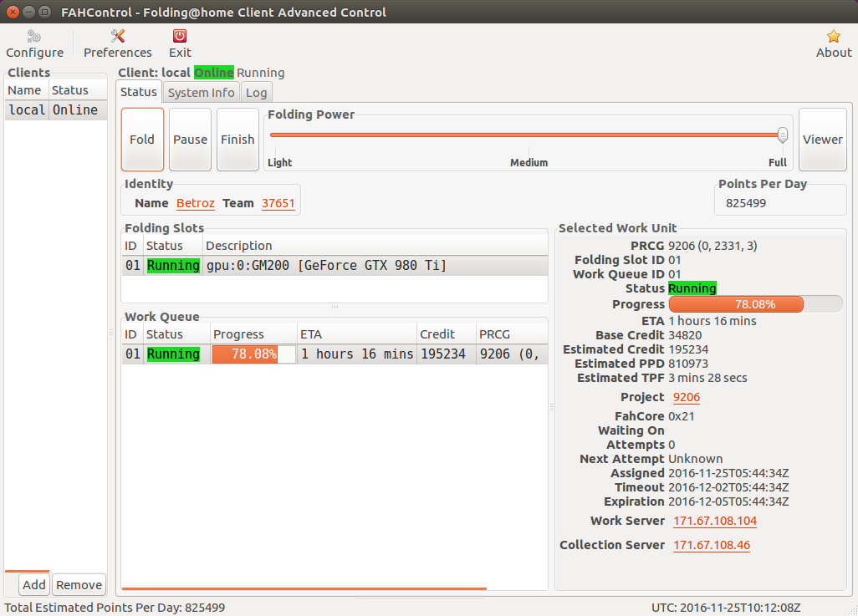
Task: Click Folding Slots Description column header
Action: pos(375,246)
